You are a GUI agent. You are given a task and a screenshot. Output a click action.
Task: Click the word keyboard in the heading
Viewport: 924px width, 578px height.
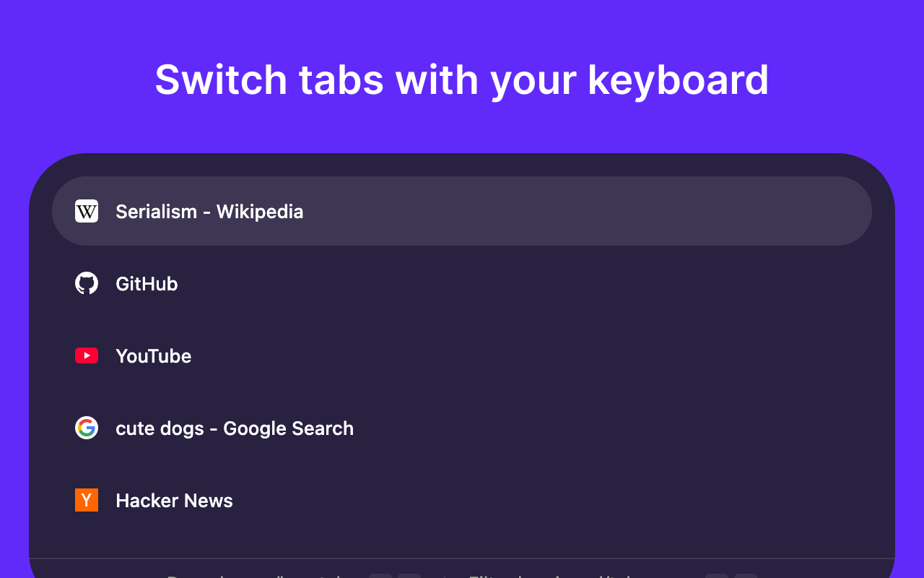click(678, 79)
